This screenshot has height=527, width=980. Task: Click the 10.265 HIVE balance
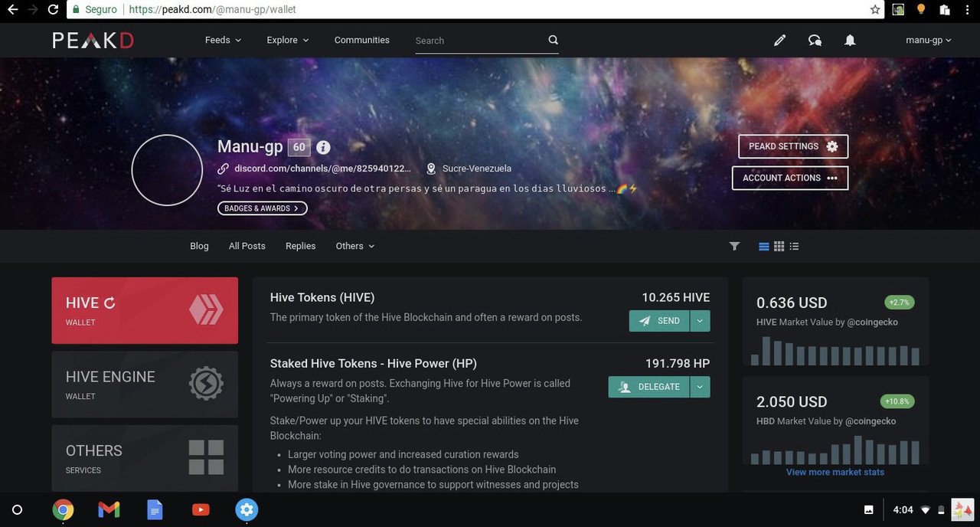pyautogui.click(x=676, y=297)
